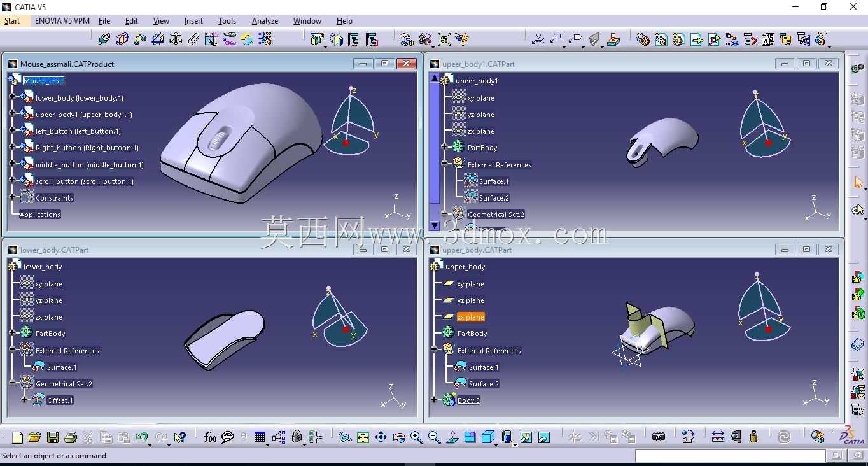Click the command input field in status bar
The image size is (868, 466).
point(730,456)
